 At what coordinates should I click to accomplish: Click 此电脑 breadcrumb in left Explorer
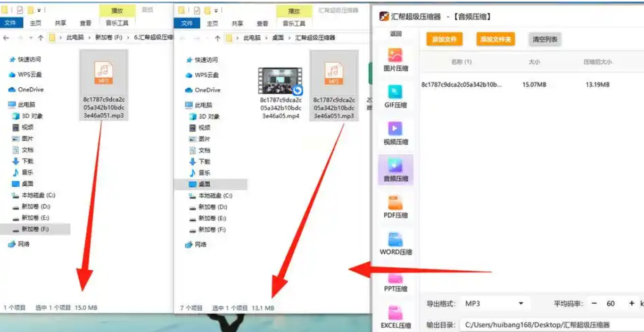click(x=75, y=37)
